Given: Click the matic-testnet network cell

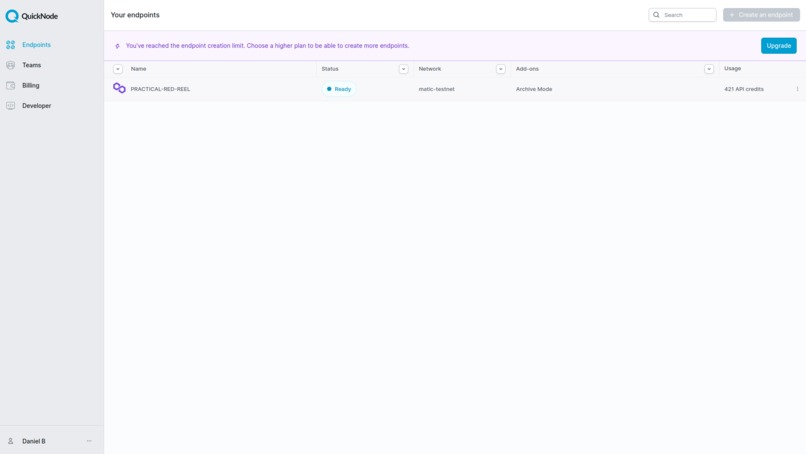Looking at the screenshot, I should coord(436,89).
